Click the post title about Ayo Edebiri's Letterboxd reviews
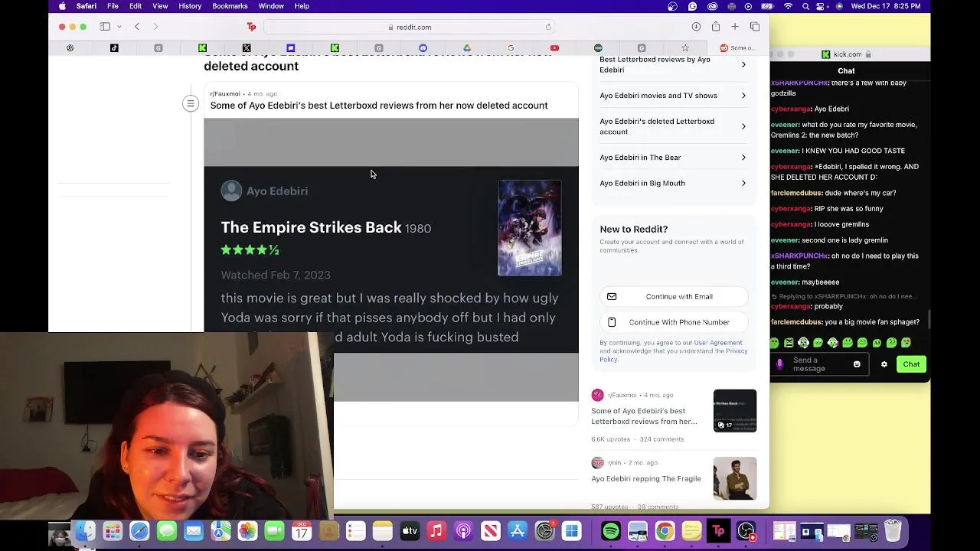980x551 pixels. click(379, 106)
